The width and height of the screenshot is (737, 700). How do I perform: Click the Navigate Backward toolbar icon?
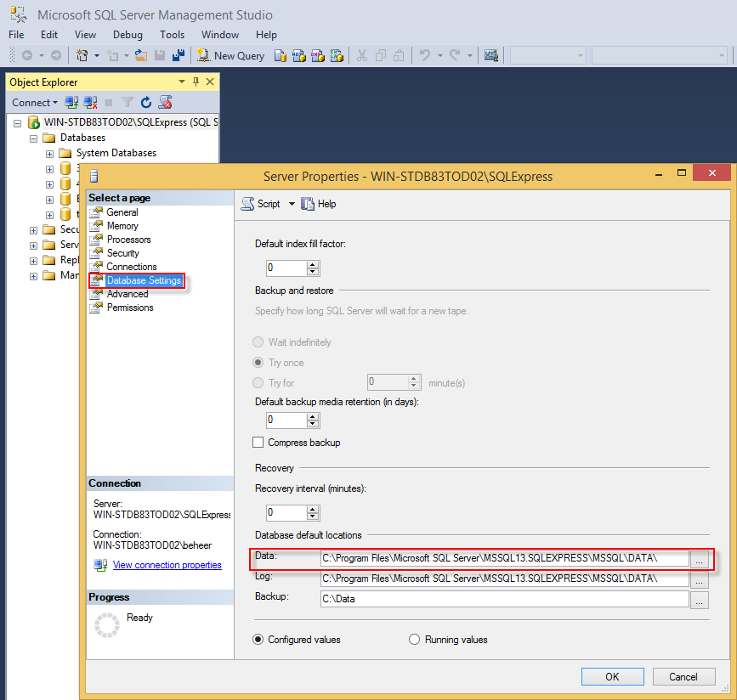point(27,55)
